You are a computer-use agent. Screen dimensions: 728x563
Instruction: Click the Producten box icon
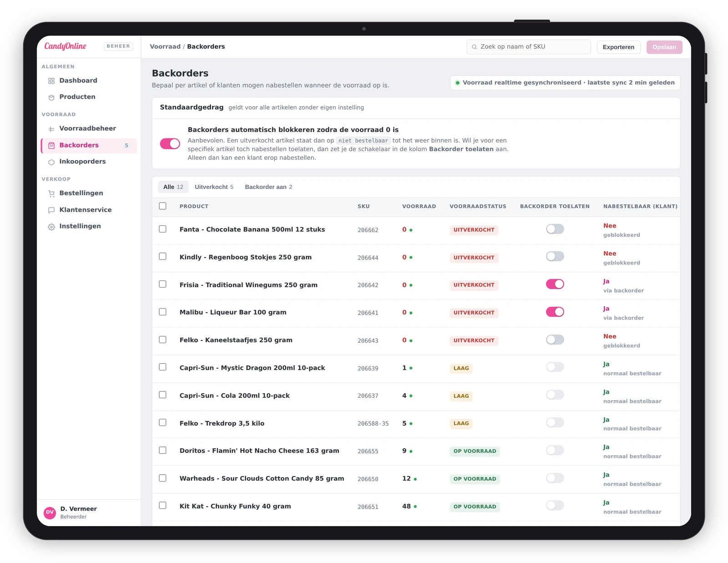coord(51,97)
